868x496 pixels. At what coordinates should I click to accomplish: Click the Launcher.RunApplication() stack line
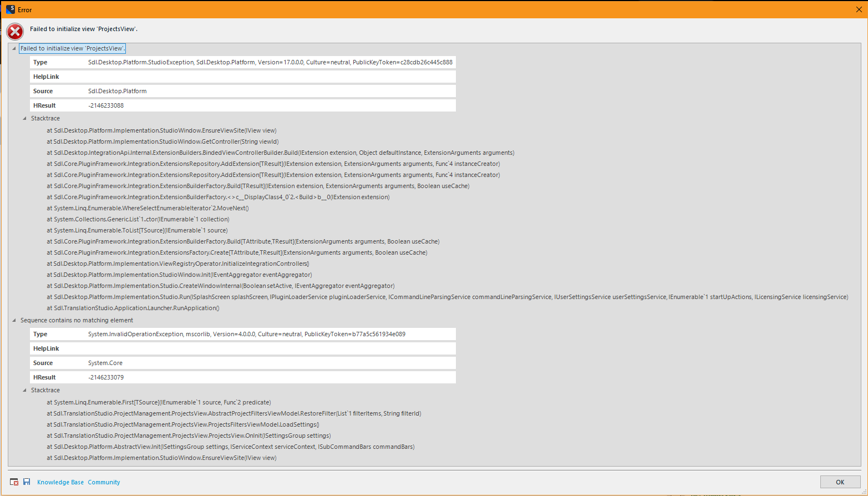point(133,308)
